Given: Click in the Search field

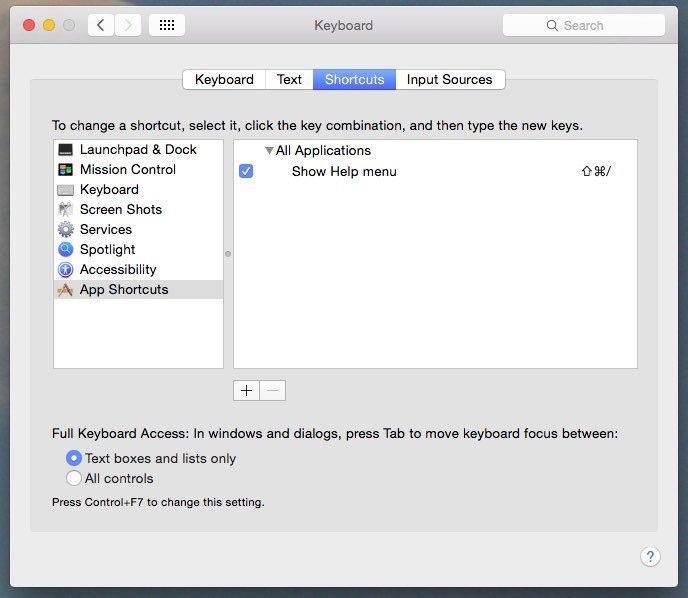Looking at the screenshot, I should [584, 25].
